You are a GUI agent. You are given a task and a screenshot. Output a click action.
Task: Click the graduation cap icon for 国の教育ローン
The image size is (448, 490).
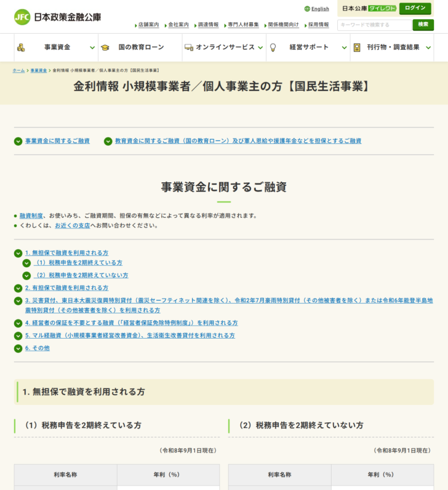105,47
